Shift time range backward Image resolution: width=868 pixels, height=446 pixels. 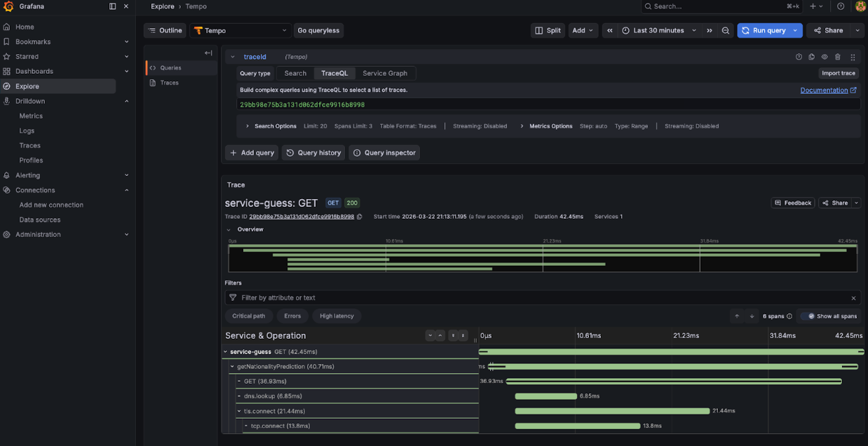coord(609,30)
